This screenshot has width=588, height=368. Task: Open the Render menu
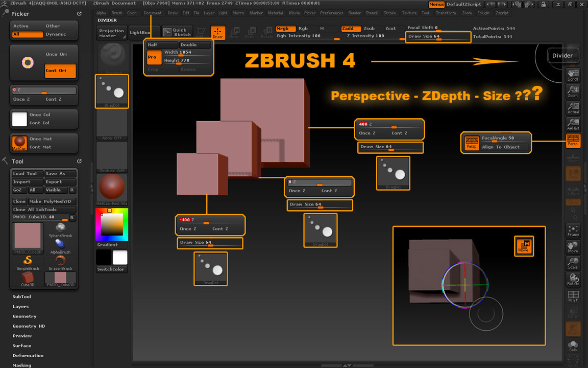click(x=354, y=13)
